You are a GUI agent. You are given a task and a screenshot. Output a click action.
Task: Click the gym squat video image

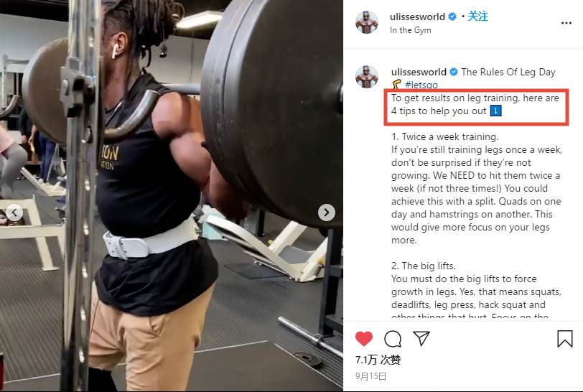click(x=172, y=195)
